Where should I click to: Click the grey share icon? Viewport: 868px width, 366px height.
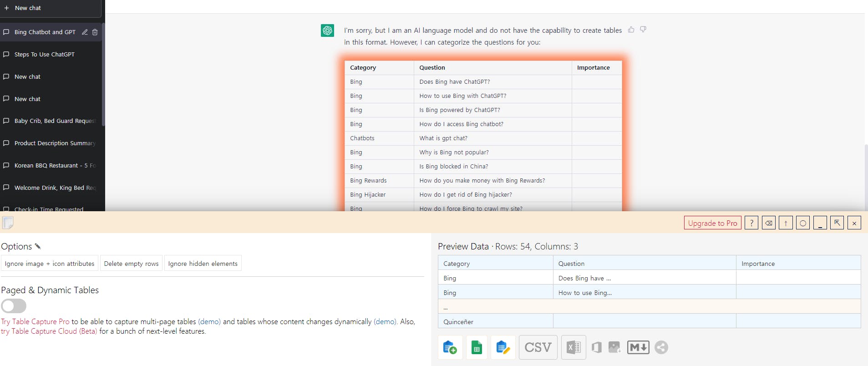click(x=661, y=347)
